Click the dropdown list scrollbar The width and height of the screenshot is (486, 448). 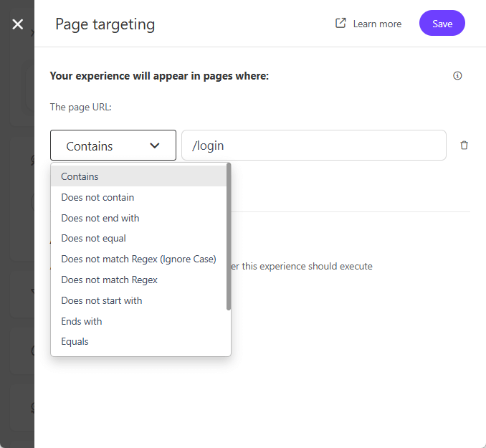click(229, 237)
